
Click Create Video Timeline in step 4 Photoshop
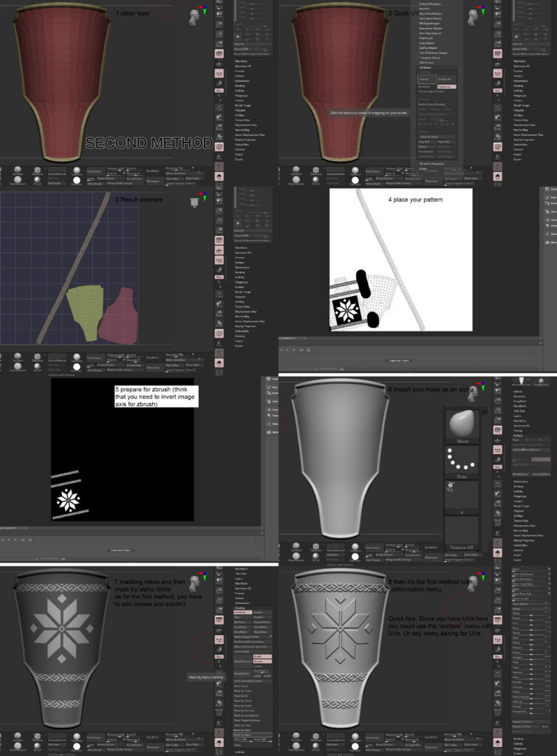pyautogui.click(x=399, y=360)
